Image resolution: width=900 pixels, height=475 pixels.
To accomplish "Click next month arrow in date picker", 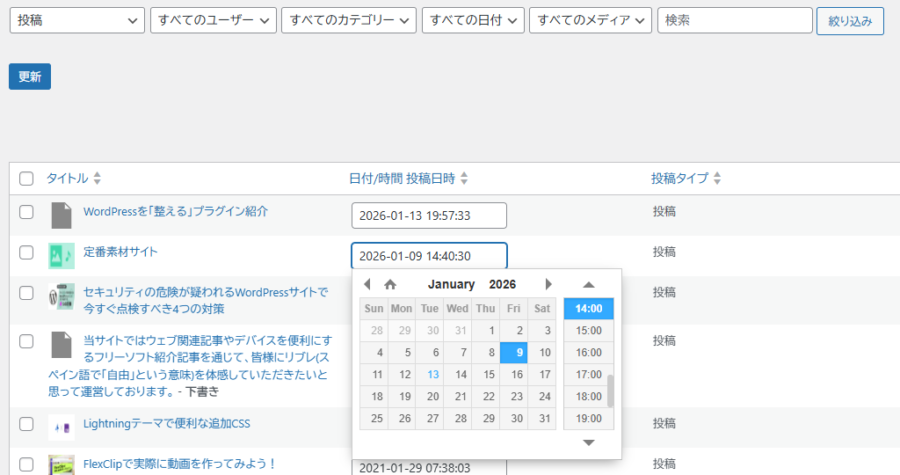I will coord(548,284).
